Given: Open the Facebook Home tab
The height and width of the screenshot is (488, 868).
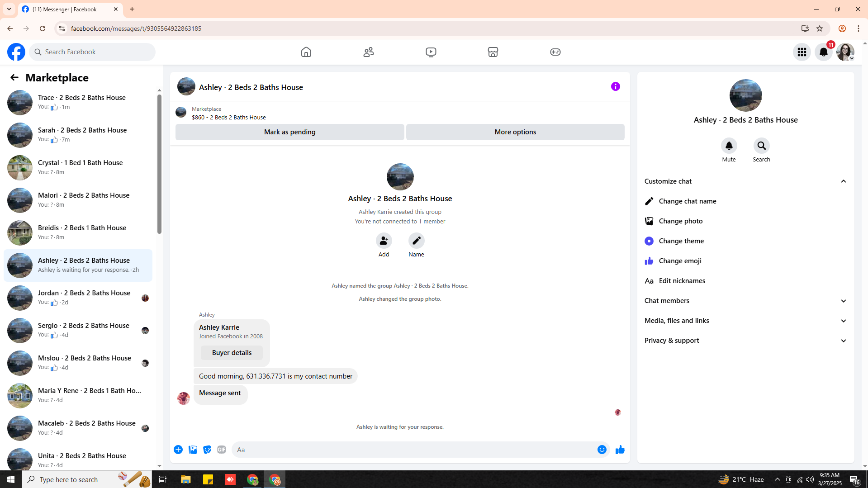Looking at the screenshot, I should 306,52.
